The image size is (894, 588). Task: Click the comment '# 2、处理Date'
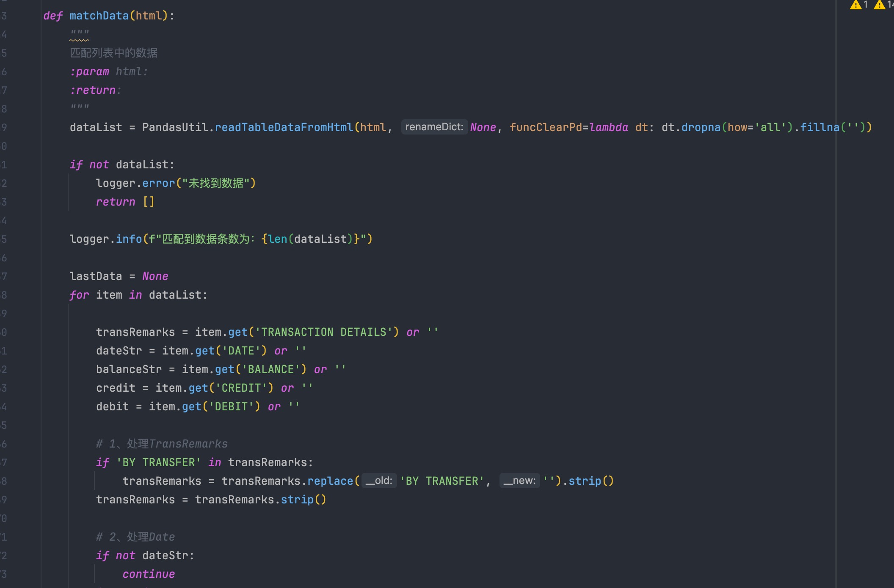tap(135, 537)
